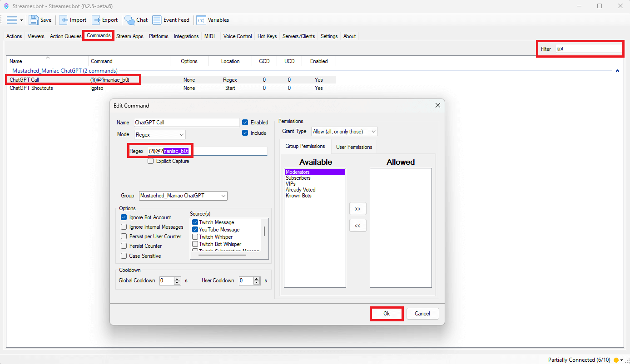Open the Stream Apps tab
This screenshot has height=364, width=630.
(x=129, y=36)
